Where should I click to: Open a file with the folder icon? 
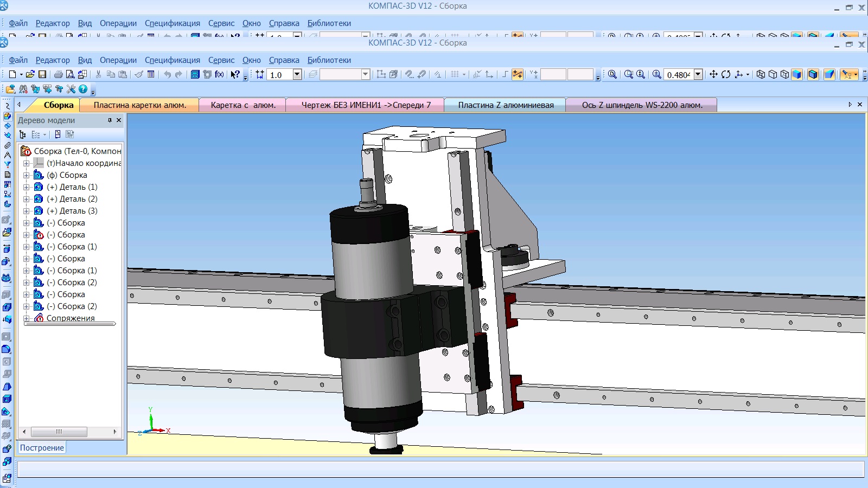pyautogui.click(x=30, y=74)
